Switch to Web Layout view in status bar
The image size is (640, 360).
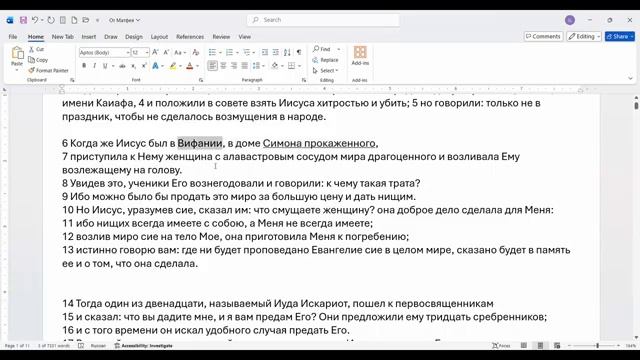point(557,346)
